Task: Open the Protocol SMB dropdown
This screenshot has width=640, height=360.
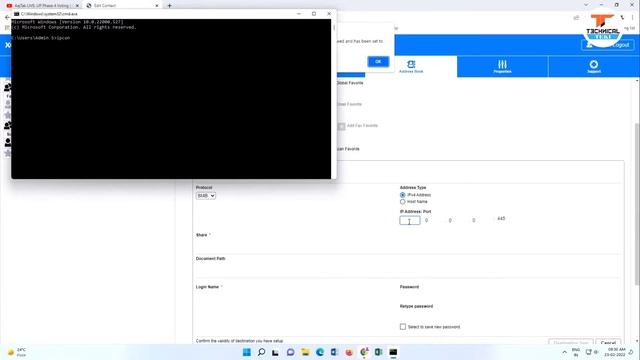Action: tap(206, 196)
